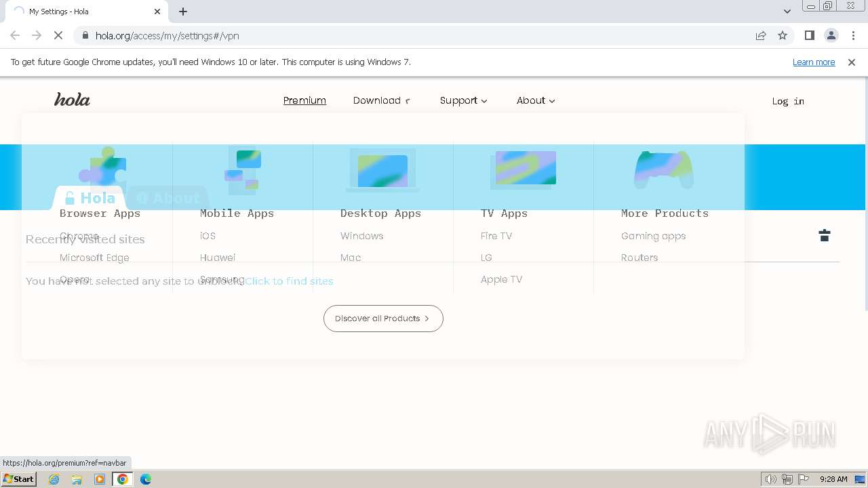
Task: Select Mac desktop app
Action: [x=351, y=258]
